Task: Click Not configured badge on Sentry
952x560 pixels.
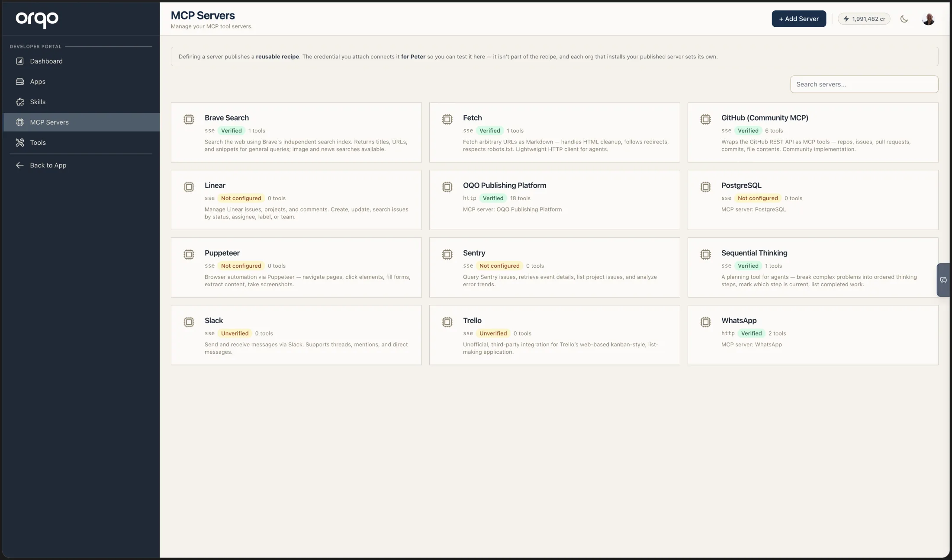Action: click(499, 266)
